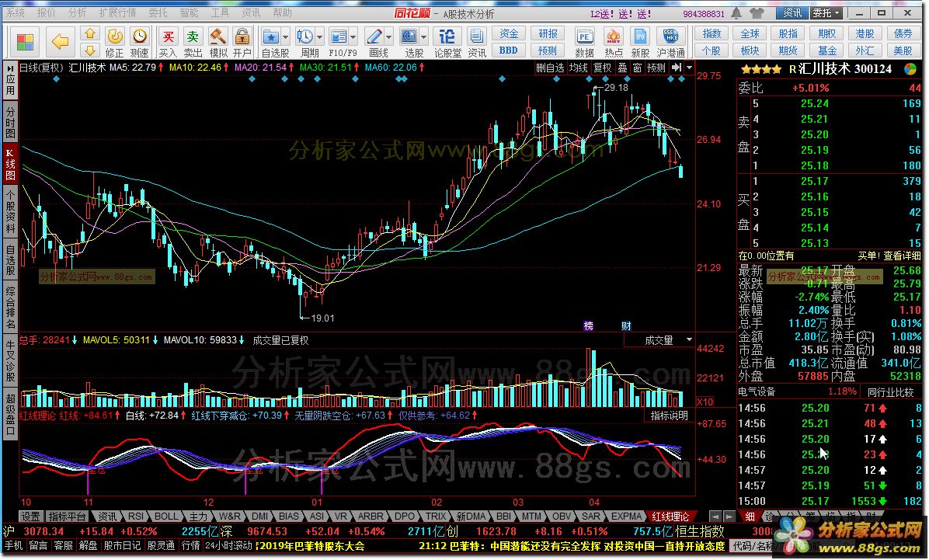Screen dimensions: 929x560
Task: Click the 卖出 sell icon
Action: coord(193,43)
